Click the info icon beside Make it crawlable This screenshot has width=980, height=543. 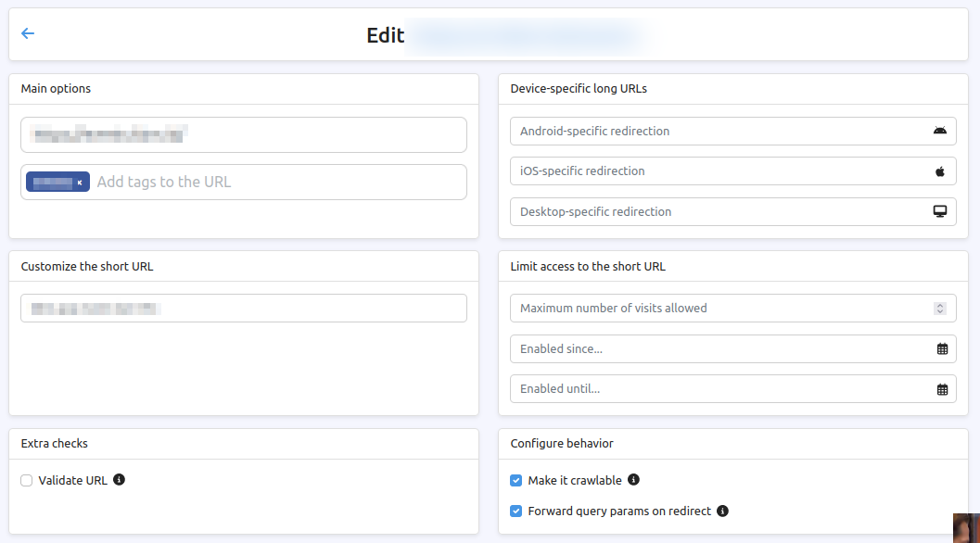634,480
